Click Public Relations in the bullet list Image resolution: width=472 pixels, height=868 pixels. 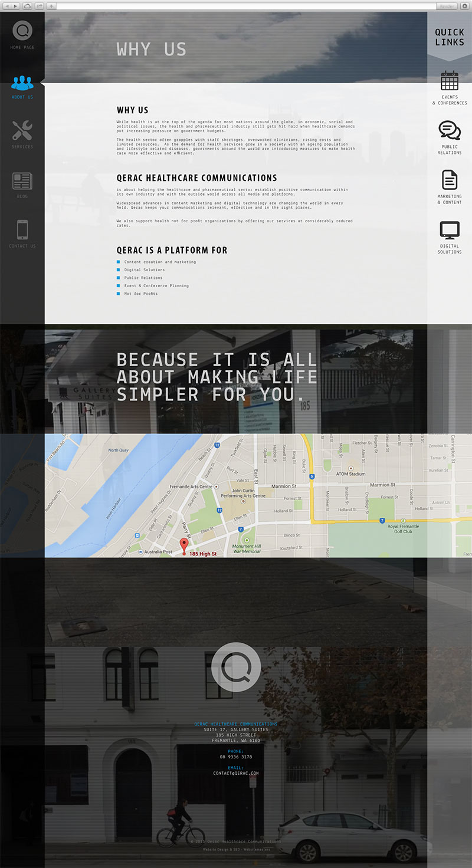(x=143, y=278)
